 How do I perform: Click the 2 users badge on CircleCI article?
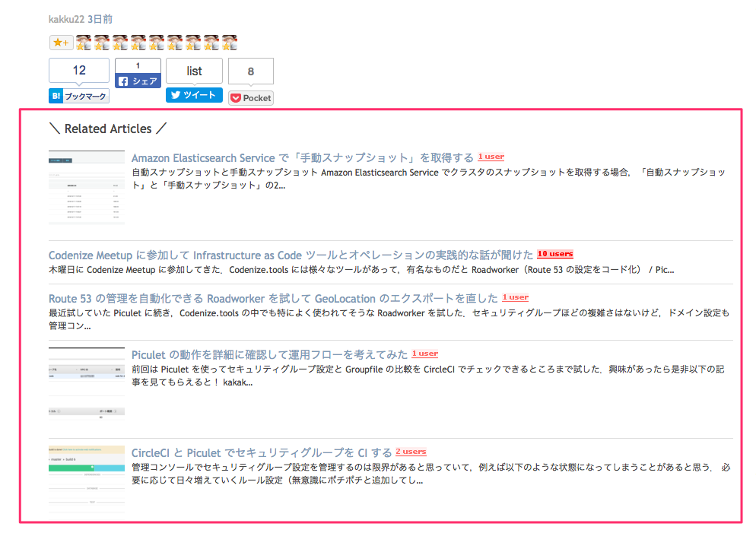pos(411,451)
